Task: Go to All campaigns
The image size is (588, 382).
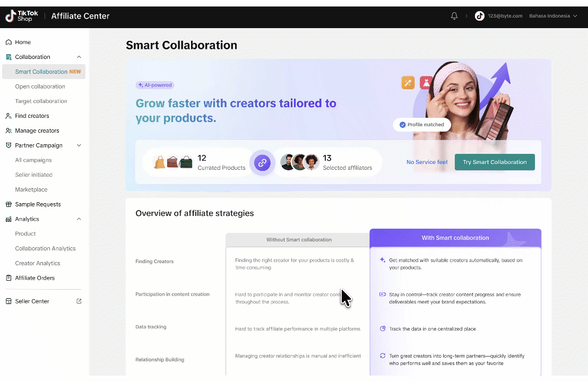Action: [33, 160]
